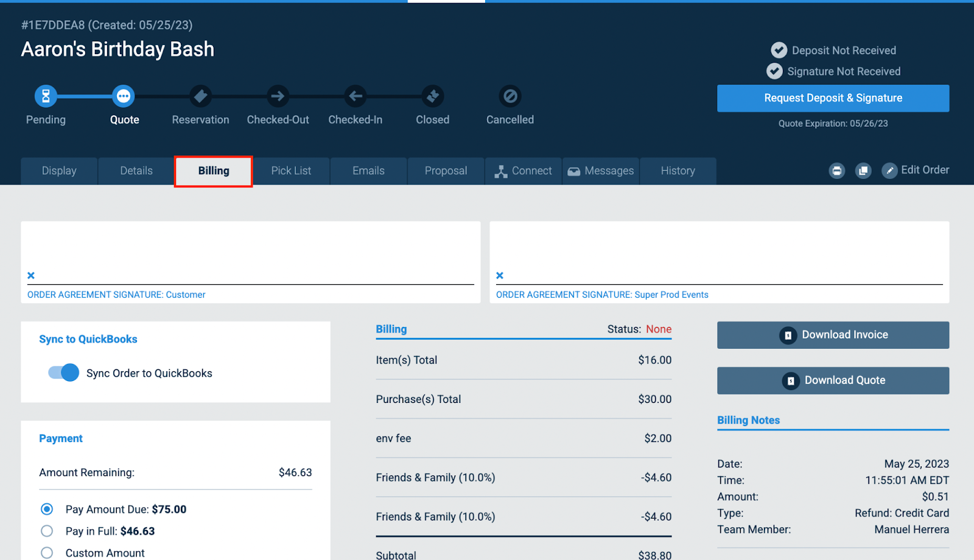Click the Checked-In arrow icon
Viewport: 974px width, 560px height.
[355, 96]
